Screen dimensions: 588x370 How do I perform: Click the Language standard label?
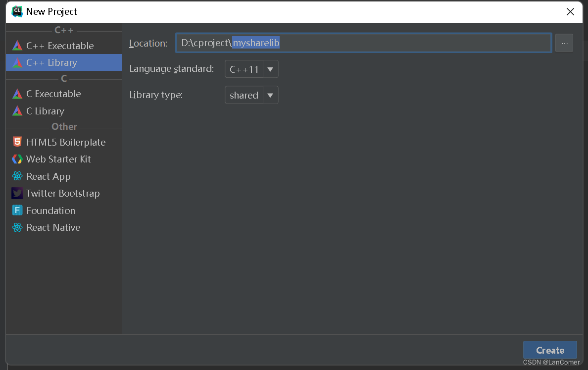tap(171, 69)
